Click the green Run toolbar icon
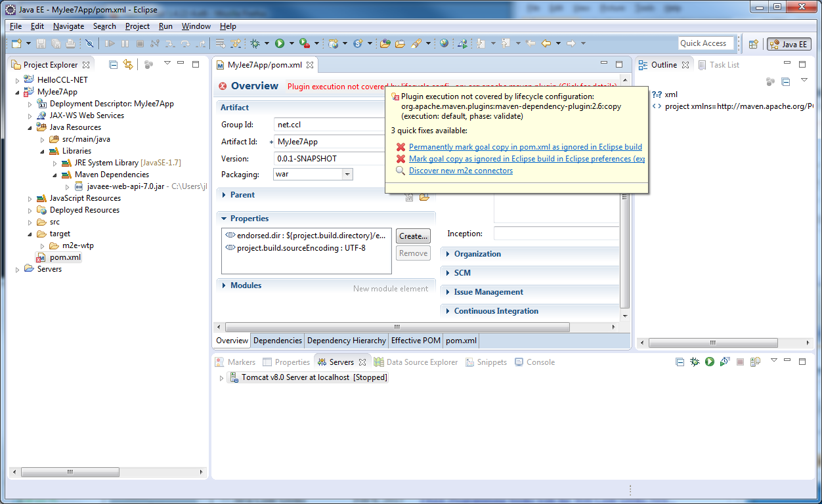 [x=280, y=43]
